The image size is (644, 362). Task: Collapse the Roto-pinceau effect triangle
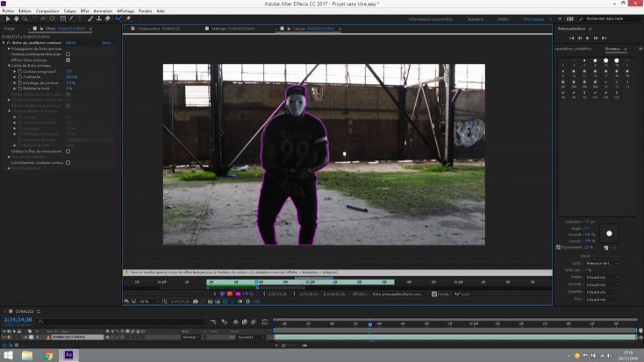4,43
